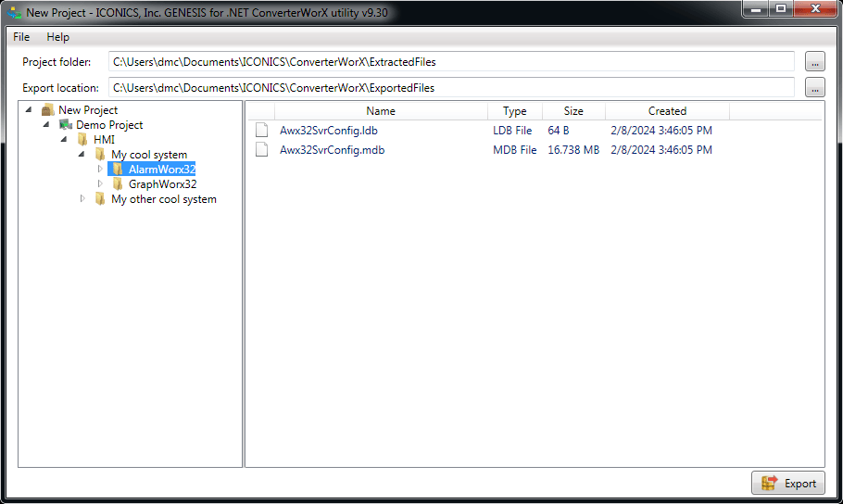This screenshot has height=504, width=843.
Task: Click the New Project briefcase icon
Action: (x=48, y=109)
